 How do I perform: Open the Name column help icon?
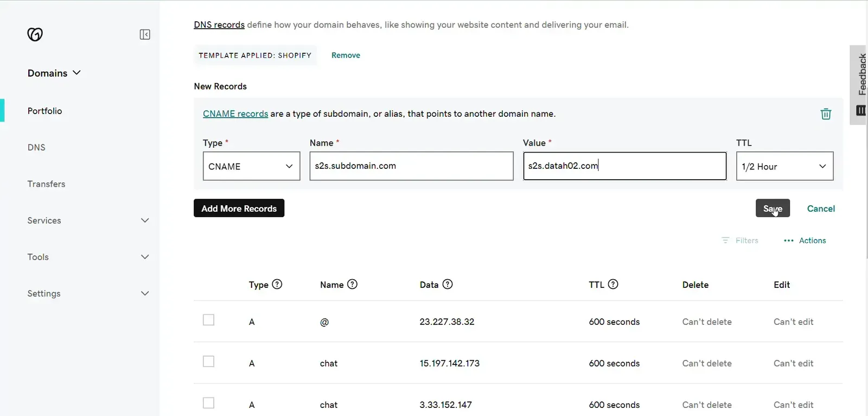pos(353,284)
